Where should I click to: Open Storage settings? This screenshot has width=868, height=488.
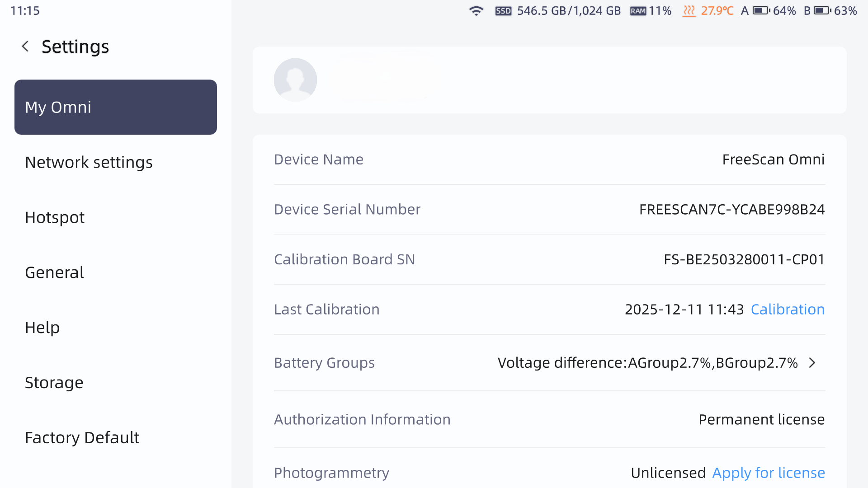(54, 383)
